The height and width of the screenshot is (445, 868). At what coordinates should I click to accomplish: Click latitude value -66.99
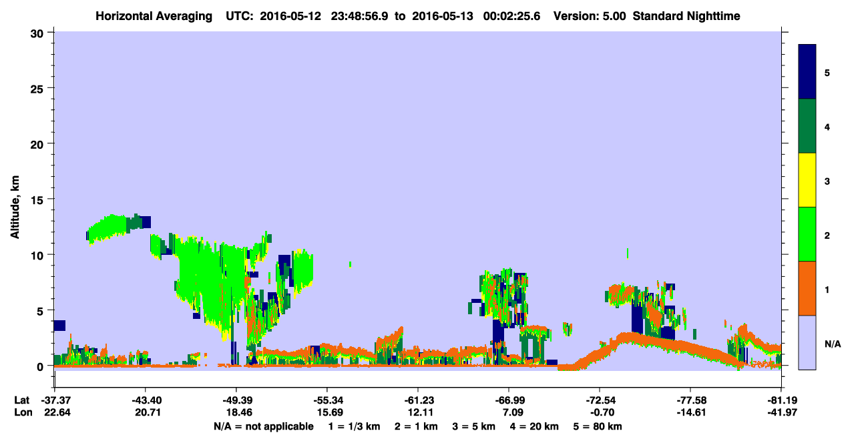click(509, 400)
